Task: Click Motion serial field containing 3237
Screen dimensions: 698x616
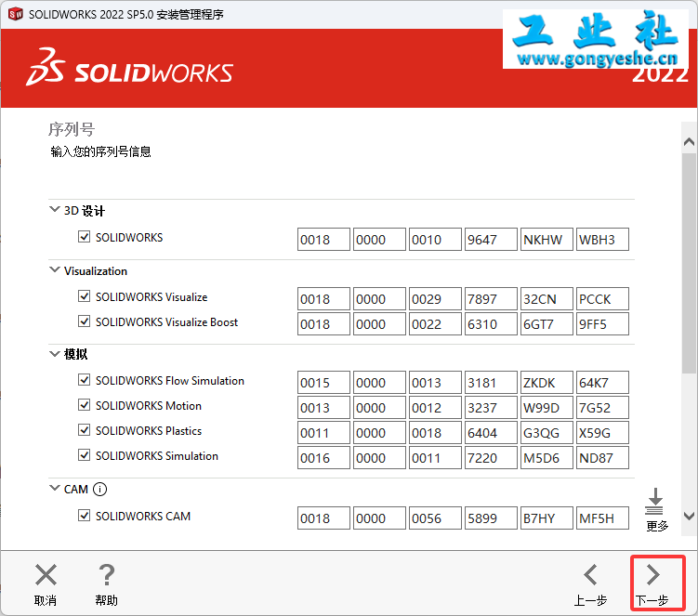Action: (491, 407)
